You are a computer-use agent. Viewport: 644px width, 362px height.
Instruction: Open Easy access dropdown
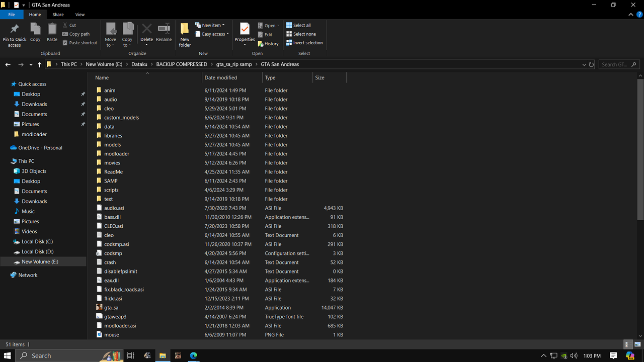212,34
